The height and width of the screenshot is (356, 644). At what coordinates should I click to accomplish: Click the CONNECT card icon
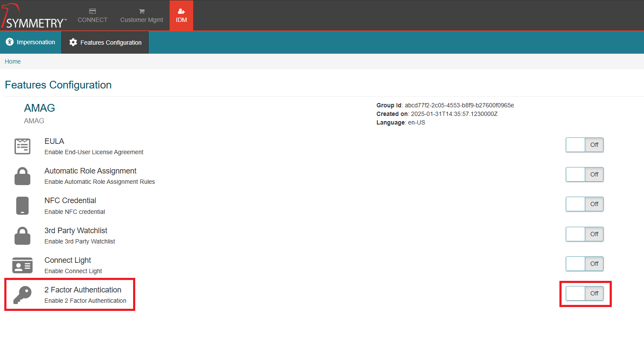pos(92,11)
